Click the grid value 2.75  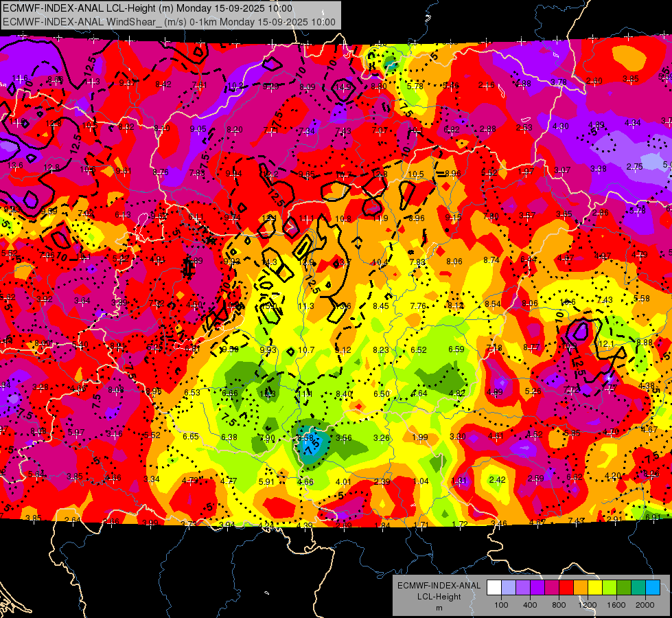pyautogui.click(x=634, y=166)
